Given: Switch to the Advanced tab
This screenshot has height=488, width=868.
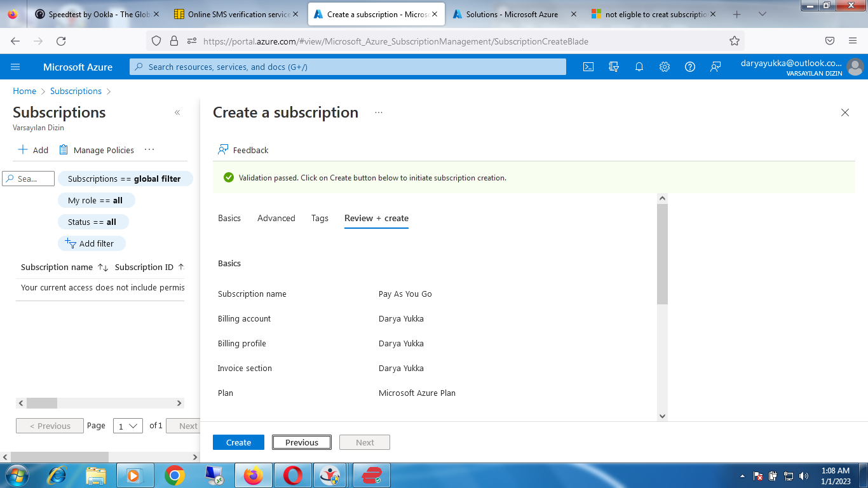Looking at the screenshot, I should click(x=276, y=218).
